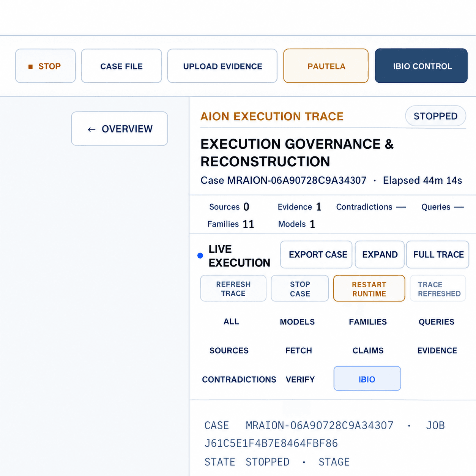Image resolution: width=476 pixels, height=476 pixels.
Task: Select the CLAIMS filter tab
Action: click(x=368, y=350)
